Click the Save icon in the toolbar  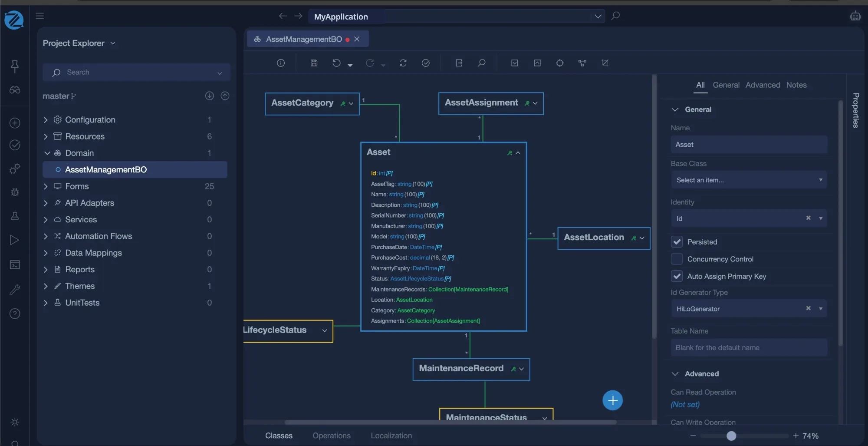coord(314,63)
